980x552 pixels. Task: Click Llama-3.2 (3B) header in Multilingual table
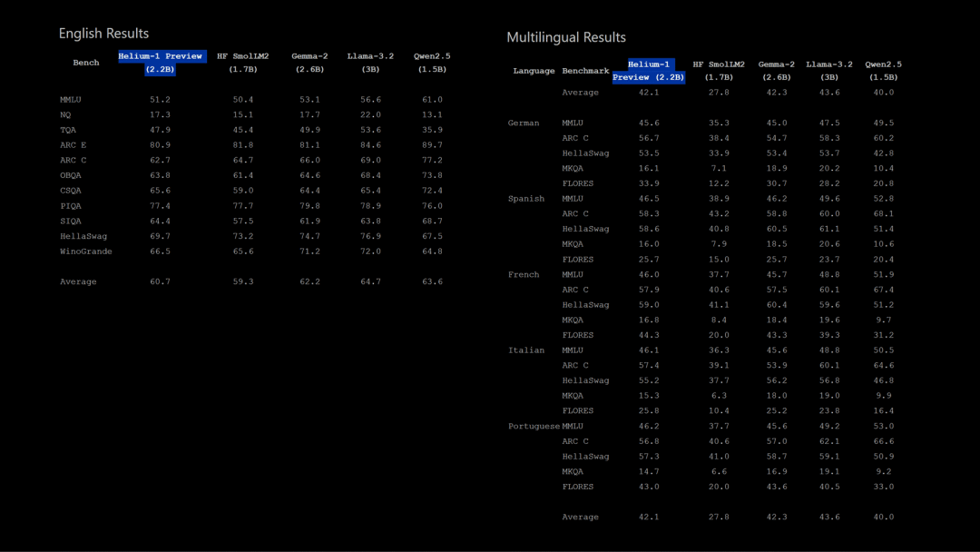click(829, 71)
